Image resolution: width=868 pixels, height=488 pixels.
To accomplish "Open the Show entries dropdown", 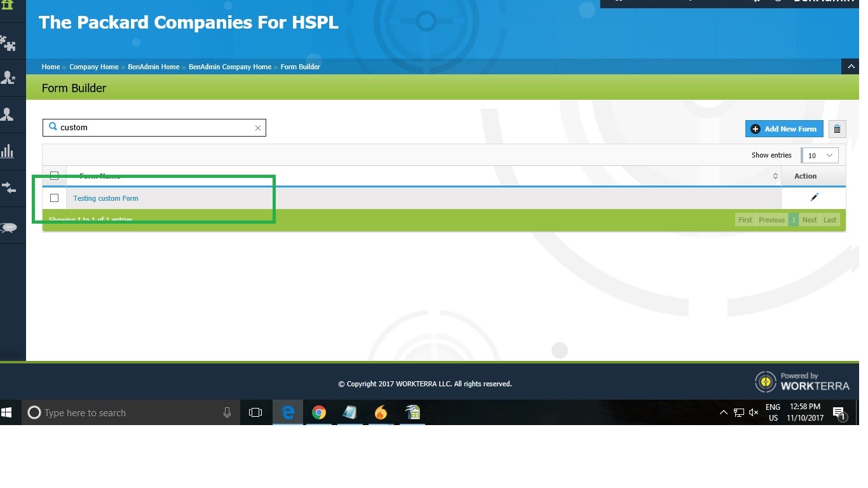I will pos(820,155).
